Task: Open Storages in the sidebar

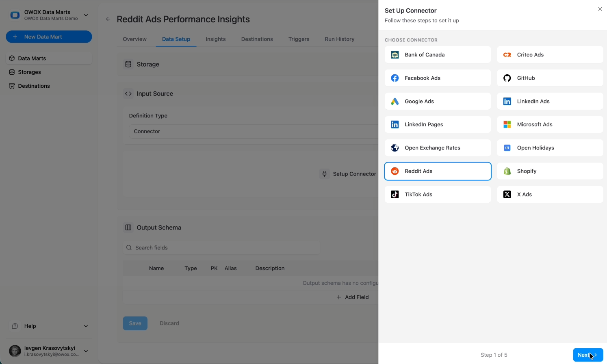Action: click(x=49, y=72)
